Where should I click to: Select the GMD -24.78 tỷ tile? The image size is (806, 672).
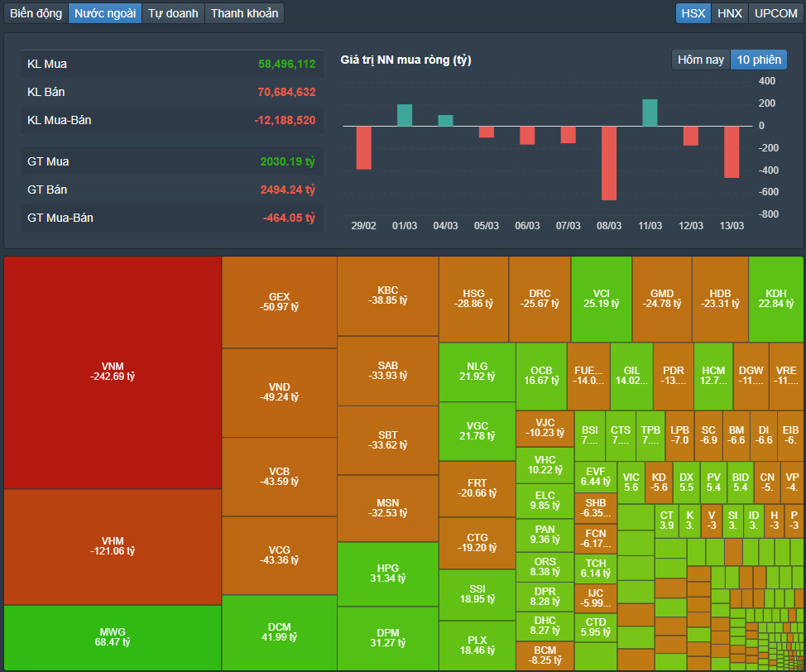tap(662, 300)
